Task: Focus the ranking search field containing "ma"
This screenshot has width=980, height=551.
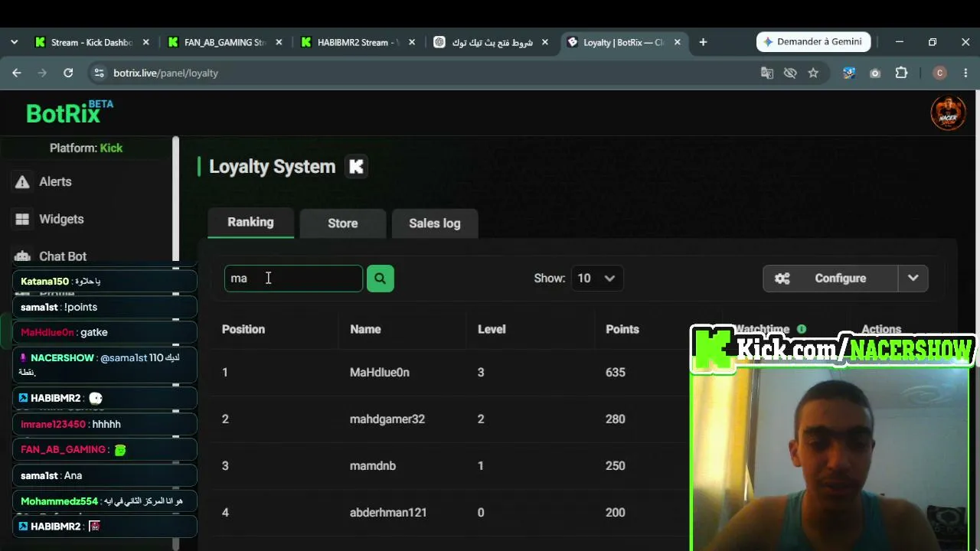Action: (x=293, y=279)
